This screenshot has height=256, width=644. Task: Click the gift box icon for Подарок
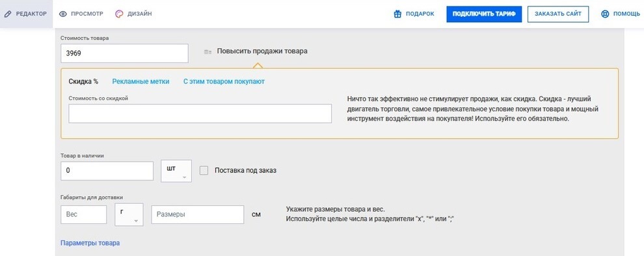397,14
